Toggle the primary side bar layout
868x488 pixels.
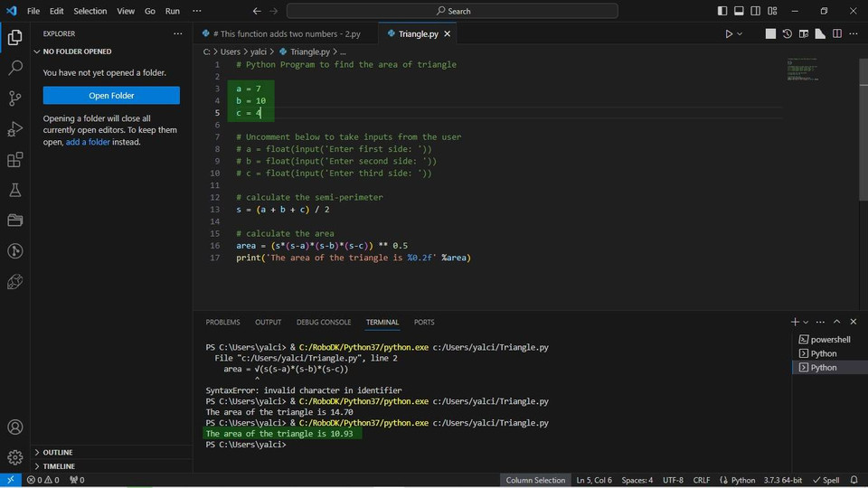(722, 11)
